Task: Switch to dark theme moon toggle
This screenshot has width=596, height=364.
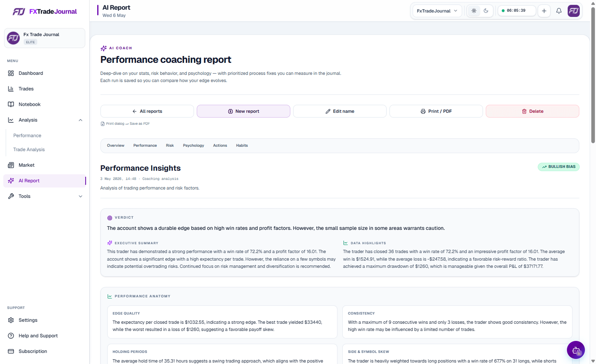Action: coord(486,11)
